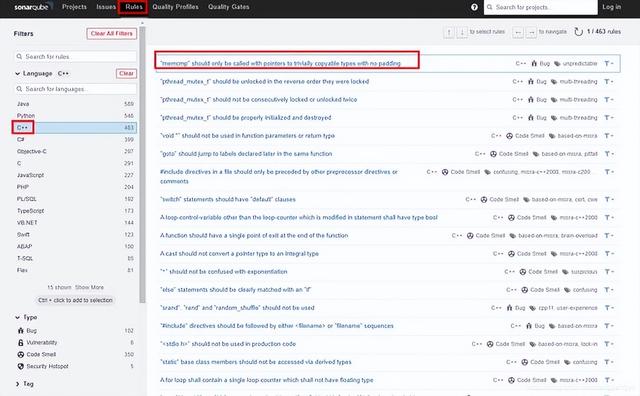640x396 pixels.
Task: Open the Issues menu item
Action: 106,7
